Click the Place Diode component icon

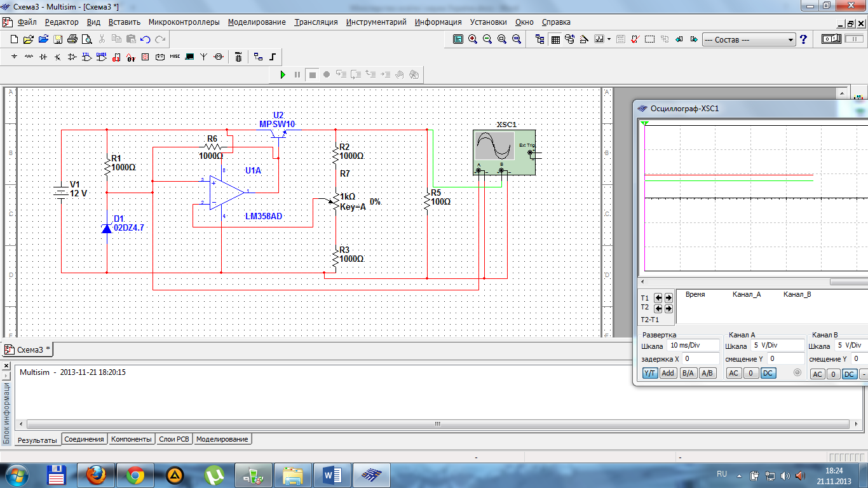pos(43,57)
